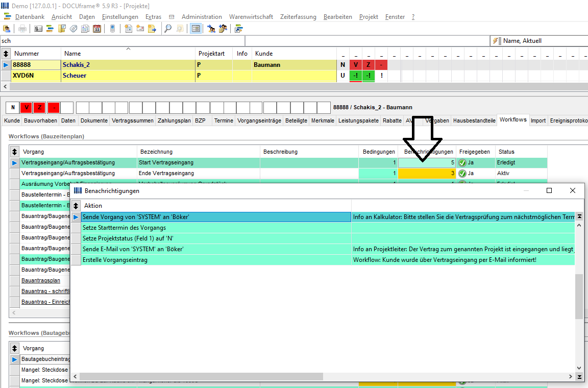Click the green check icon in Start Vertragseingang row

(462, 162)
